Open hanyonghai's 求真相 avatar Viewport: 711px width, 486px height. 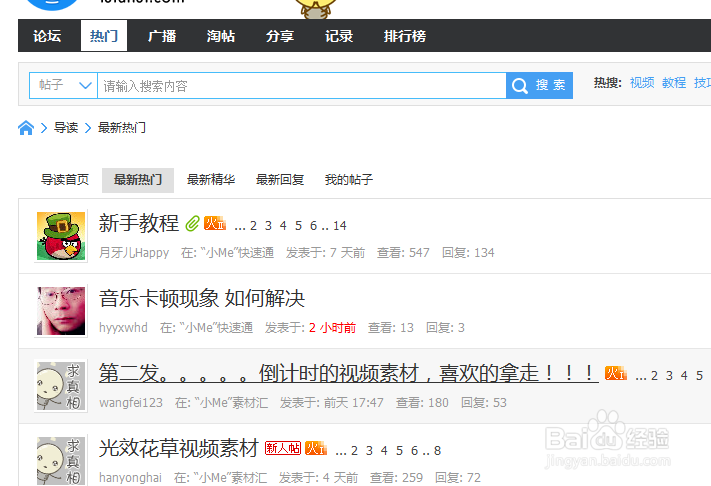point(61,461)
